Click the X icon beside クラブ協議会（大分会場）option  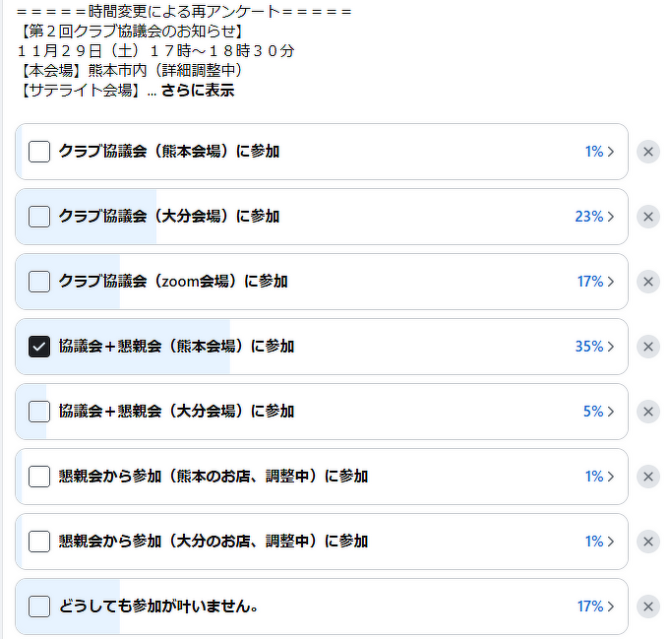(647, 217)
